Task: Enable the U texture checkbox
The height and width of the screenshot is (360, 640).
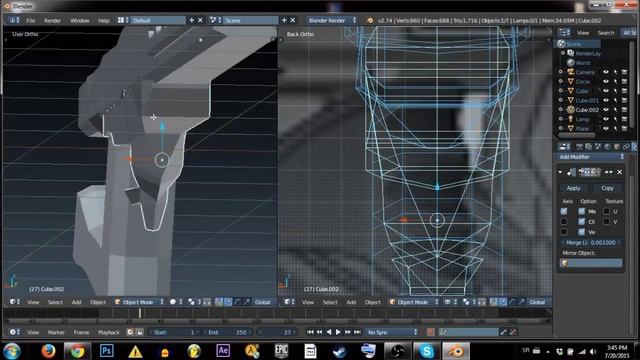Action: click(x=606, y=211)
